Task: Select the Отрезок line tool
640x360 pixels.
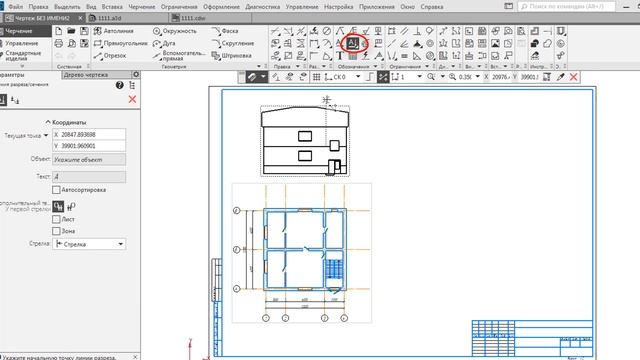Action: pyautogui.click(x=110, y=56)
